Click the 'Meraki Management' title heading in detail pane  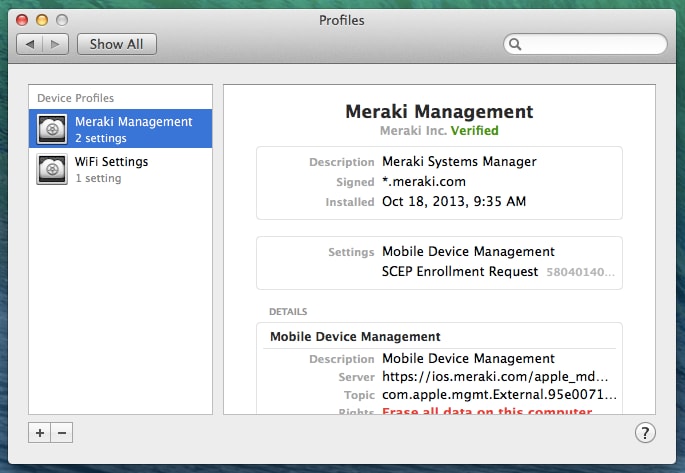pyautogui.click(x=439, y=112)
